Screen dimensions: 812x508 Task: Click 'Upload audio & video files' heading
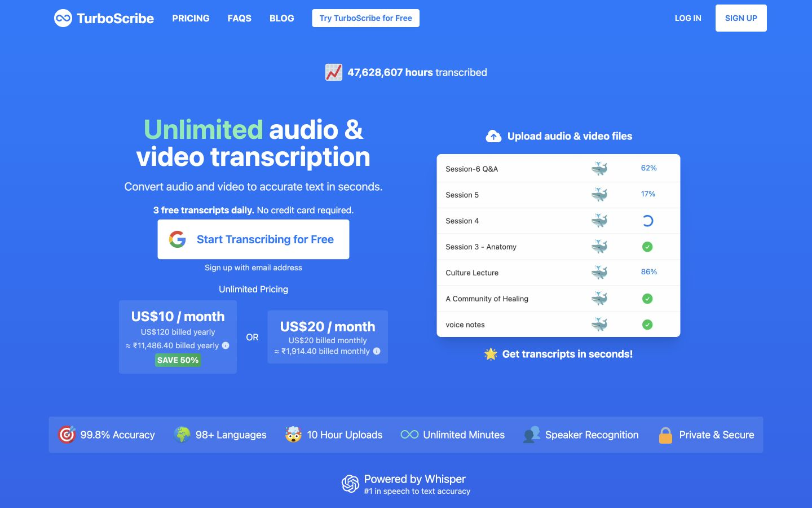tap(570, 136)
